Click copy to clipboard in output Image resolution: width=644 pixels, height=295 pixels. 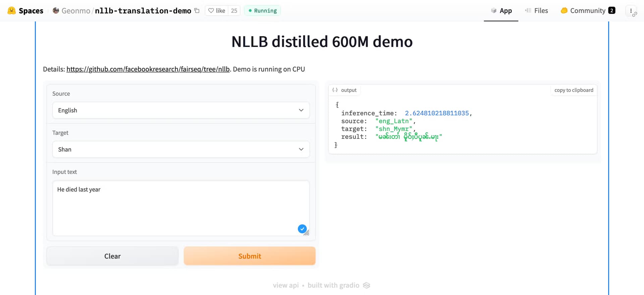tap(574, 90)
